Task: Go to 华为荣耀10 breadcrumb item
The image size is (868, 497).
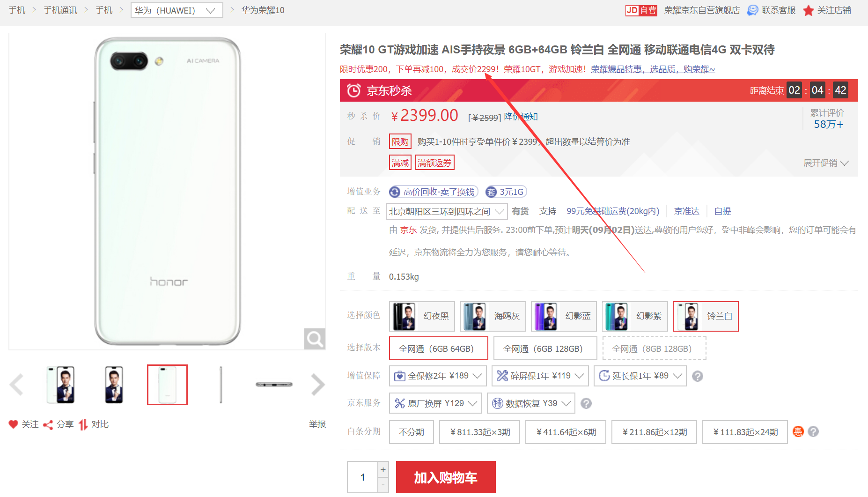Action: coord(263,10)
